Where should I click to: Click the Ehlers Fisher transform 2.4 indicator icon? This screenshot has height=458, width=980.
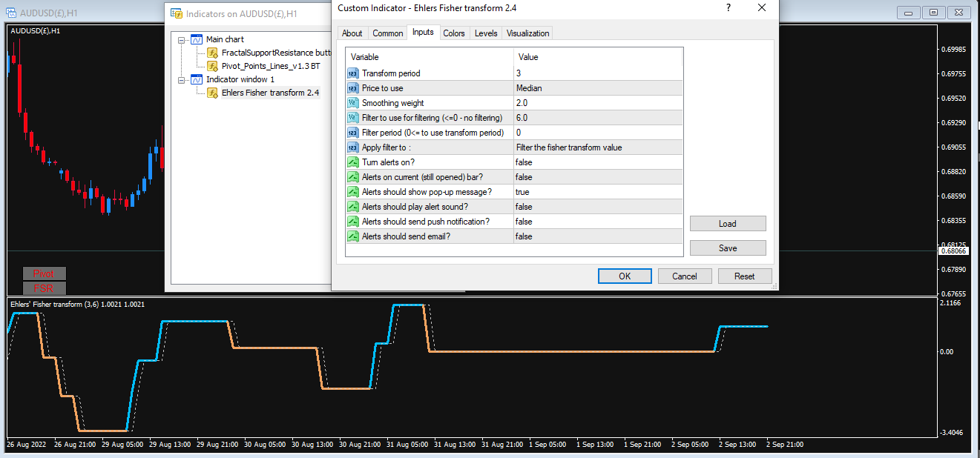[212, 93]
